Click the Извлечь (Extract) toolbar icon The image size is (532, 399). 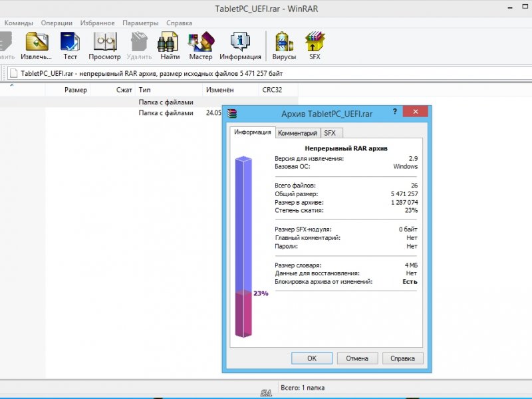(x=37, y=42)
